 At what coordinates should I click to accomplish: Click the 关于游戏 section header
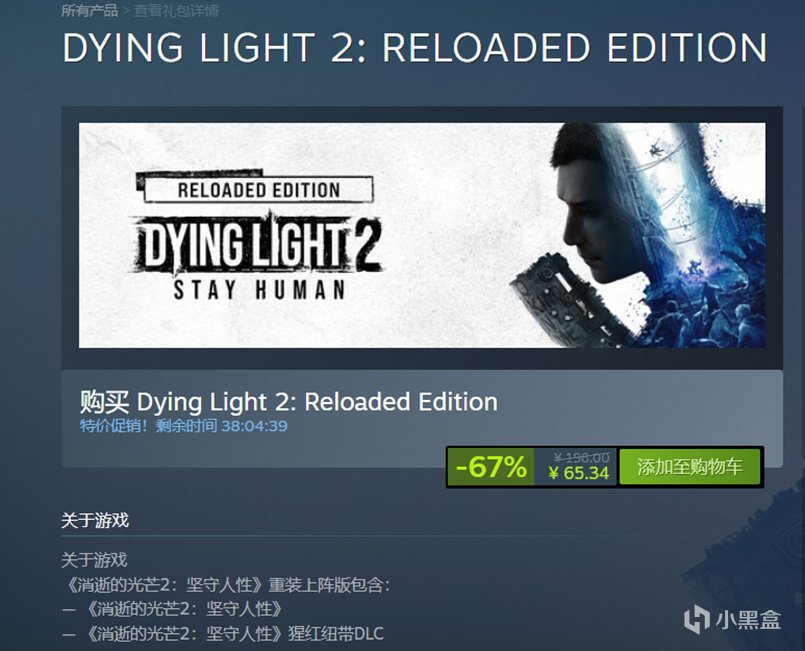pyautogui.click(x=95, y=521)
